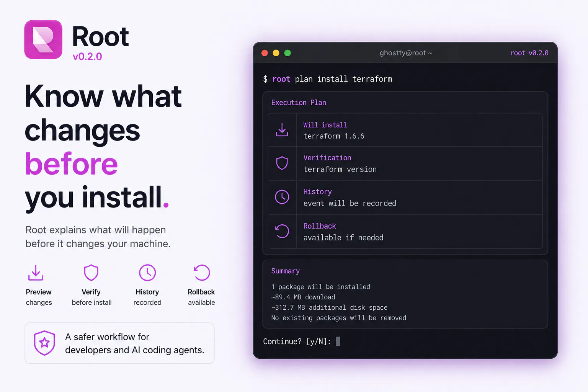Viewport: 588px width, 392px height.
Task: Click the Continue? [y/N] prompt cursor
Action: tap(338, 341)
